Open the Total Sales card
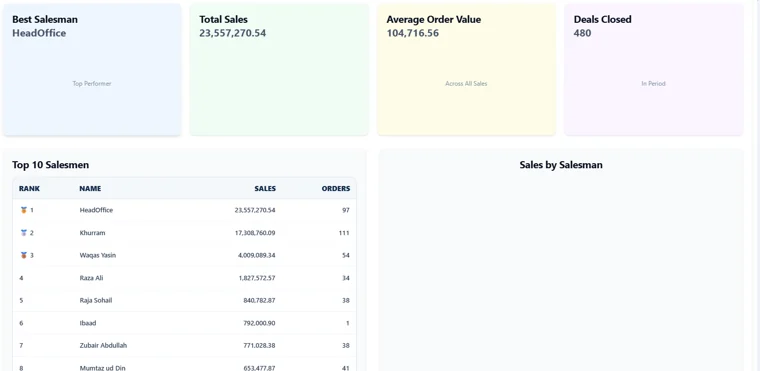Image resolution: width=760 pixels, height=371 pixels. pyautogui.click(x=279, y=70)
